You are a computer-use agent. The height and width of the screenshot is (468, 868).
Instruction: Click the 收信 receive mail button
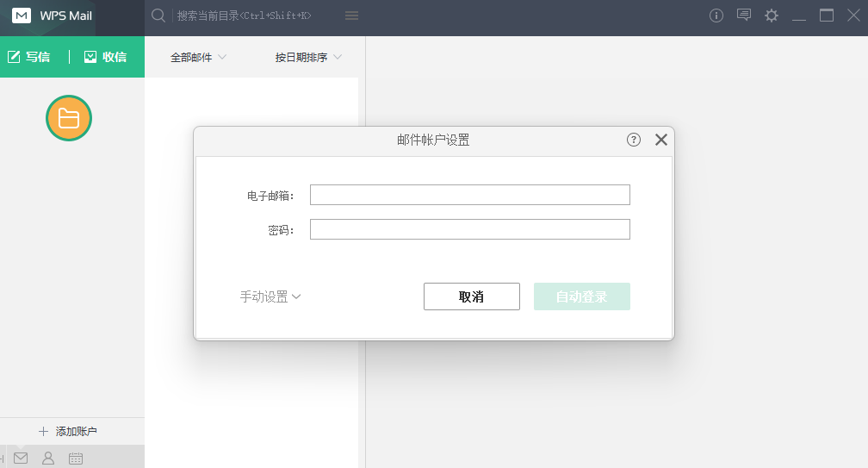(x=106, y=57)
